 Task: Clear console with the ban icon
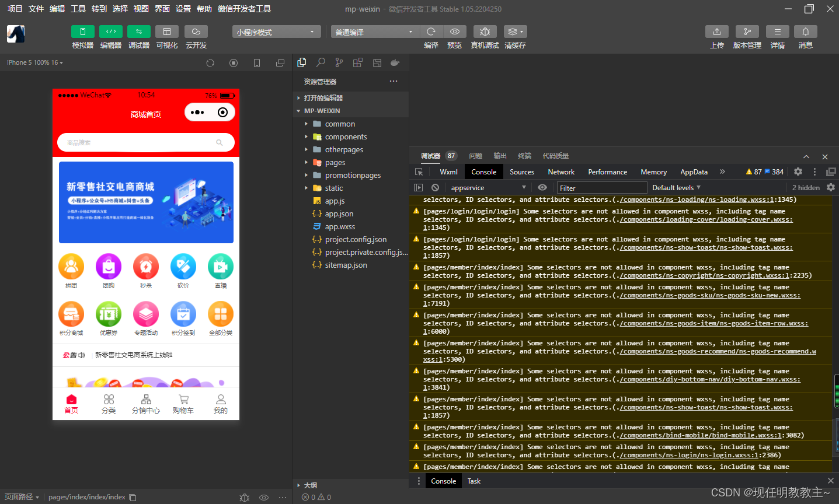(x=435, y=188)
